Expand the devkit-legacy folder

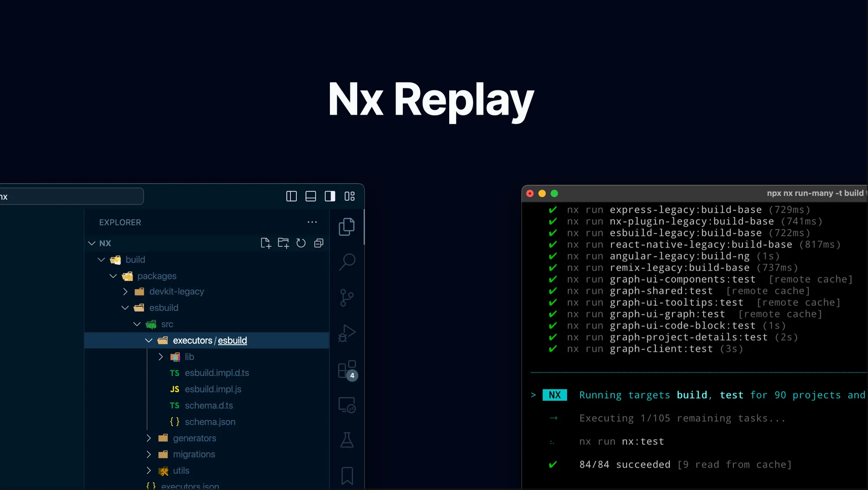(176, 291)
